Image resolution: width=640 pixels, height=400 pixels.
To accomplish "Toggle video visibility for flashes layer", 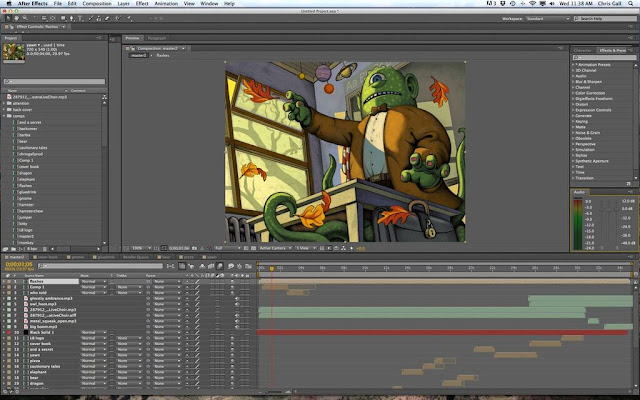I will tap(232, 282).
